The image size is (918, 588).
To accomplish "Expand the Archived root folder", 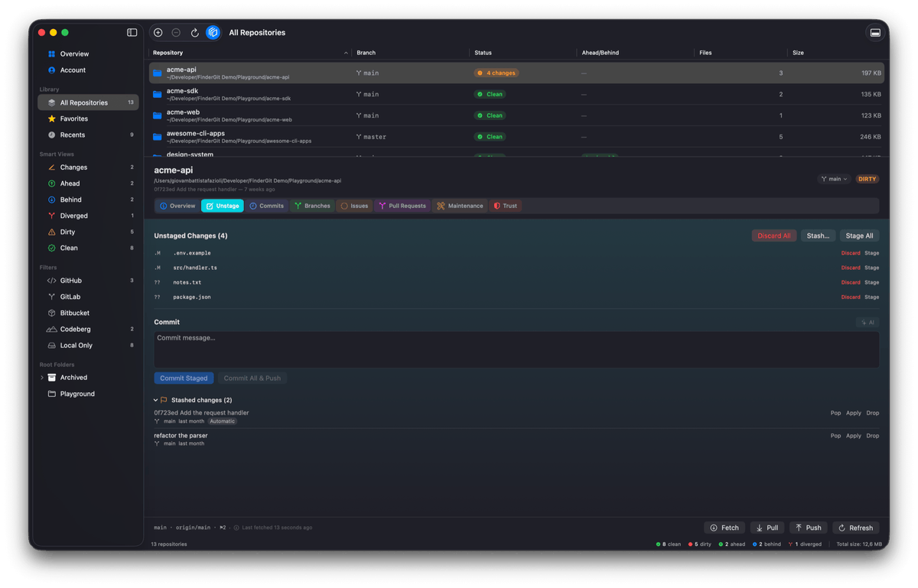I will [x=42, y=378].
